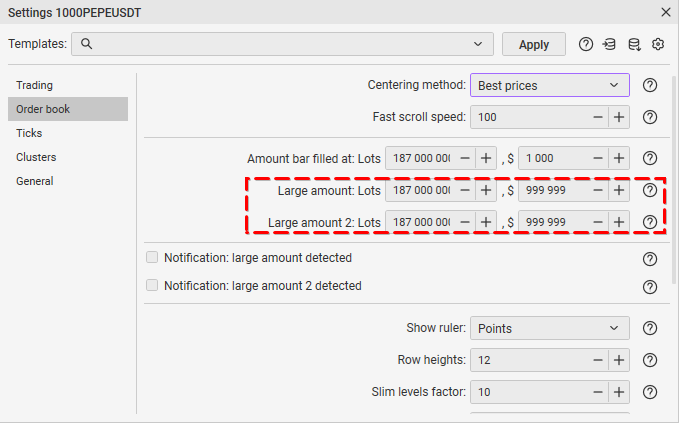
Task: Click the settings panel vertical scrollbar
Action: 674,180
